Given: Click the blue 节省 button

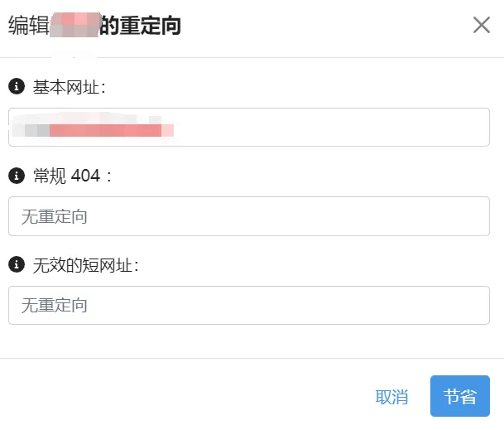Looking at the screenshot, I should click(x=459, y=396).
